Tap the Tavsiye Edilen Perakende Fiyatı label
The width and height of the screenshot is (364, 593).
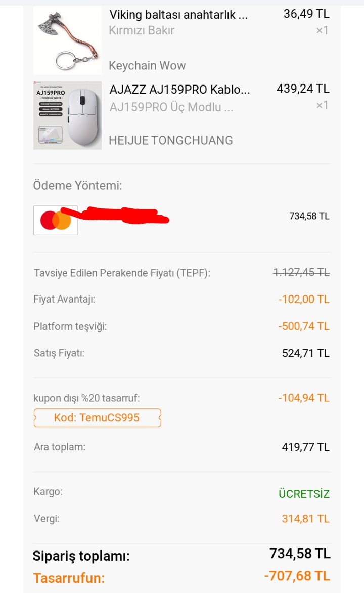[x=122, y=273]
